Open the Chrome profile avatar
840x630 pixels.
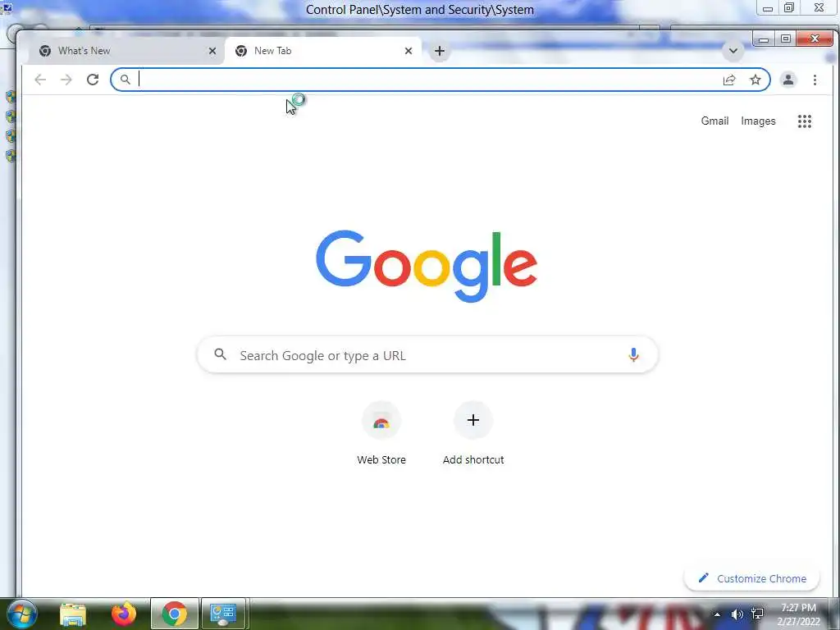tap(788, 80)
